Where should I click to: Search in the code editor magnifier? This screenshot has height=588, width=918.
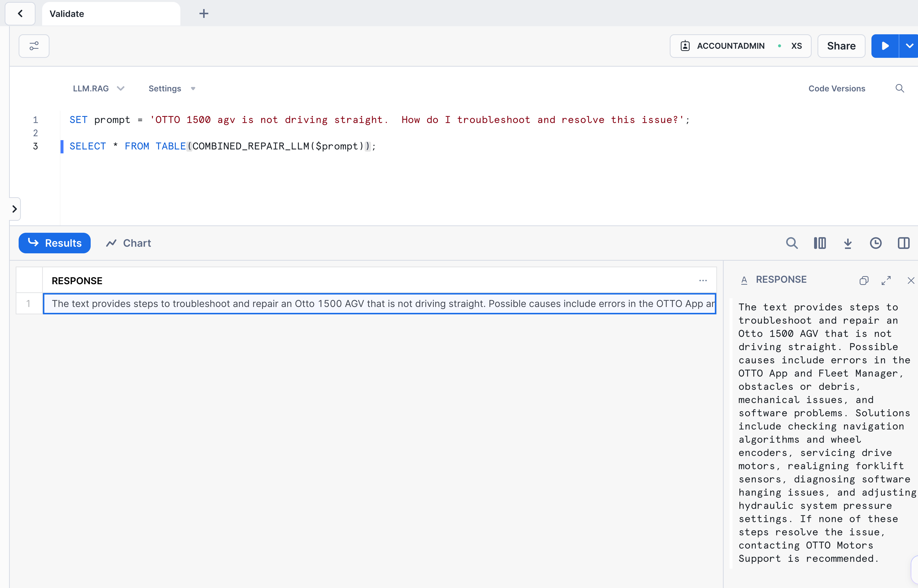pyautogui.click(x=900, y=89)
